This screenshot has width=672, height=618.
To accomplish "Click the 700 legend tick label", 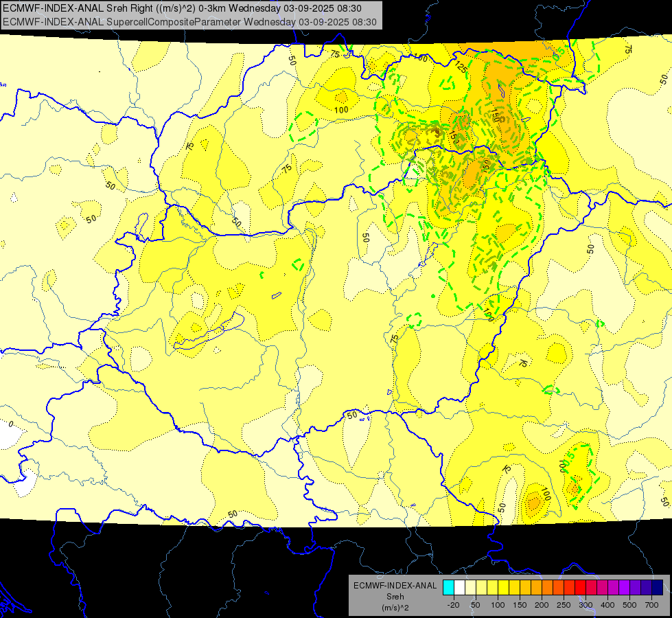I will (651, 605).
